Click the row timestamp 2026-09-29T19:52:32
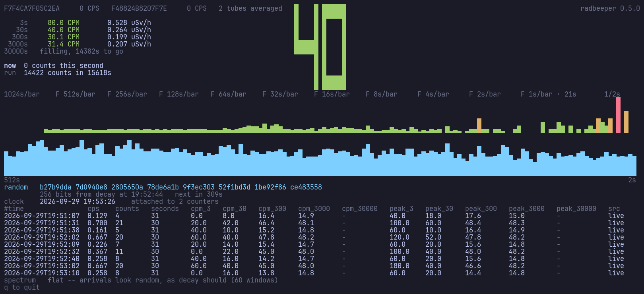This screenshot has height=294, width=644. click(x=42, y=251)
